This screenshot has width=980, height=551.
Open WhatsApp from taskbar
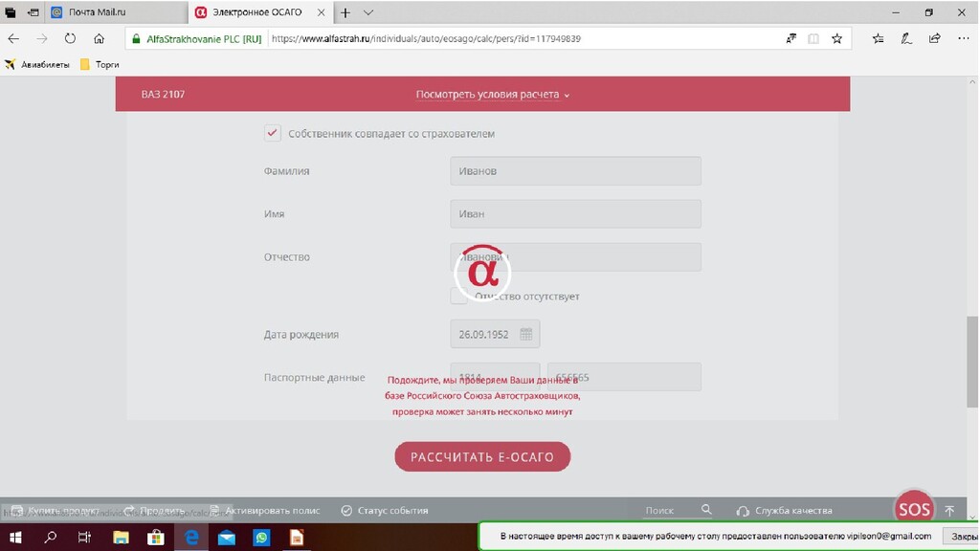coord(261,538)
